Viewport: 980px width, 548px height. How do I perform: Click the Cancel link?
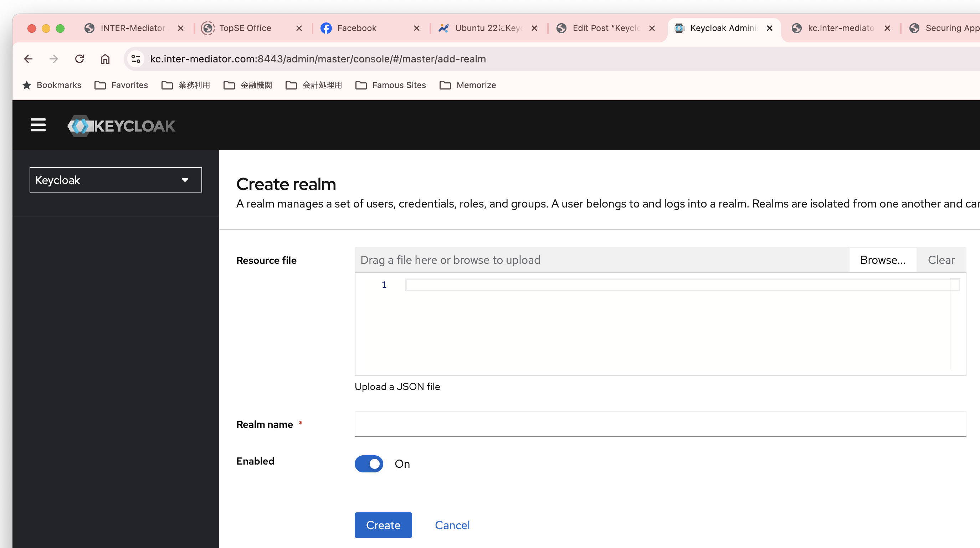[x=452, y=525]
